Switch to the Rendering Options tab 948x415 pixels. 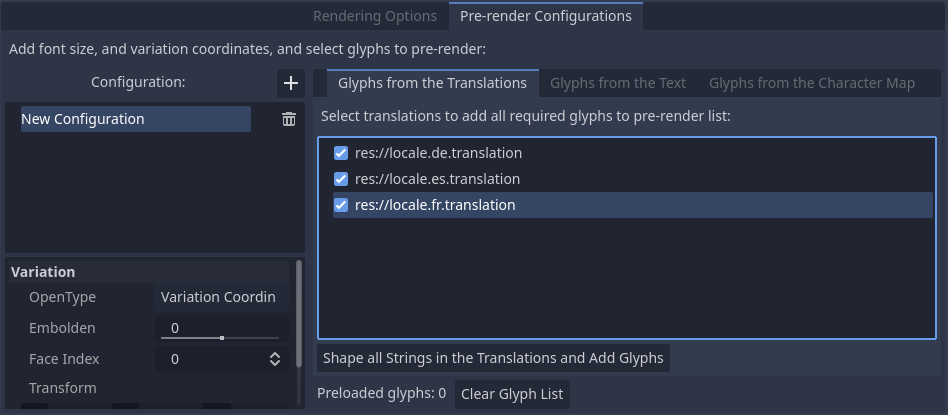pos(374,16)
